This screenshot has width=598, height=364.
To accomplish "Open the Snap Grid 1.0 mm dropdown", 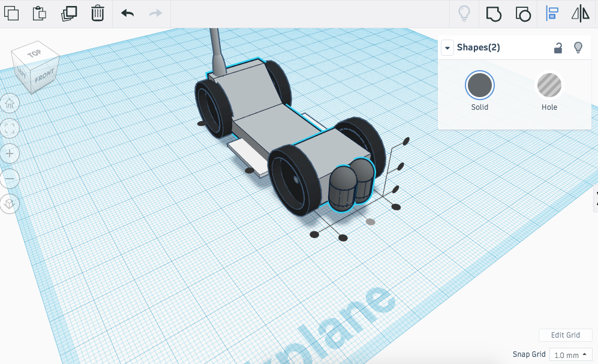I will [x=570, y=354].
